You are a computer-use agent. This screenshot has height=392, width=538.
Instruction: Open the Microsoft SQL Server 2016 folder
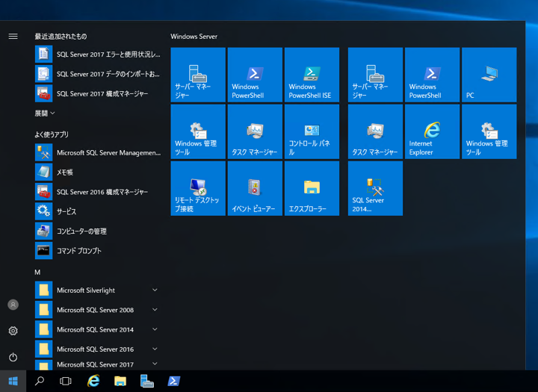tap(98, 349)
